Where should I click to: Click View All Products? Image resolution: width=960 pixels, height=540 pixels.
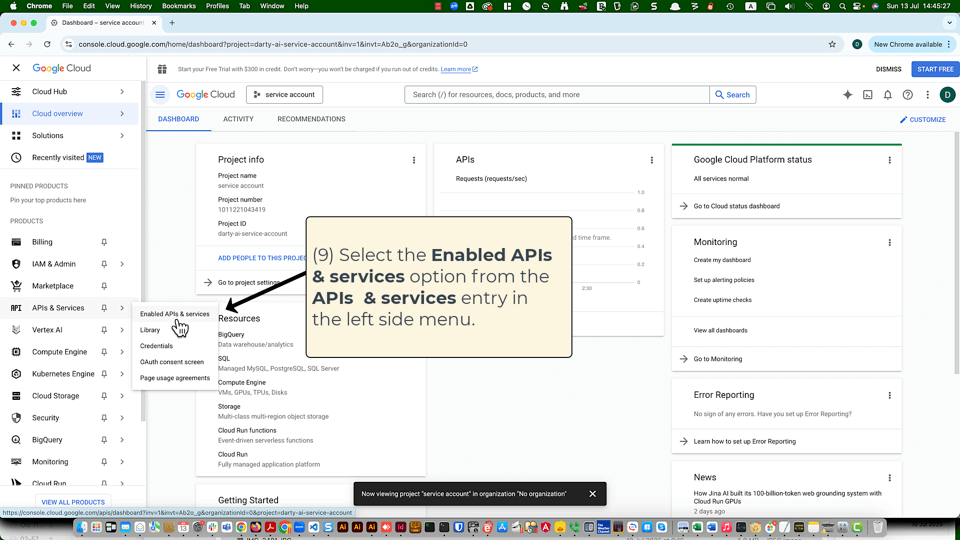click(x=73, y=502)
